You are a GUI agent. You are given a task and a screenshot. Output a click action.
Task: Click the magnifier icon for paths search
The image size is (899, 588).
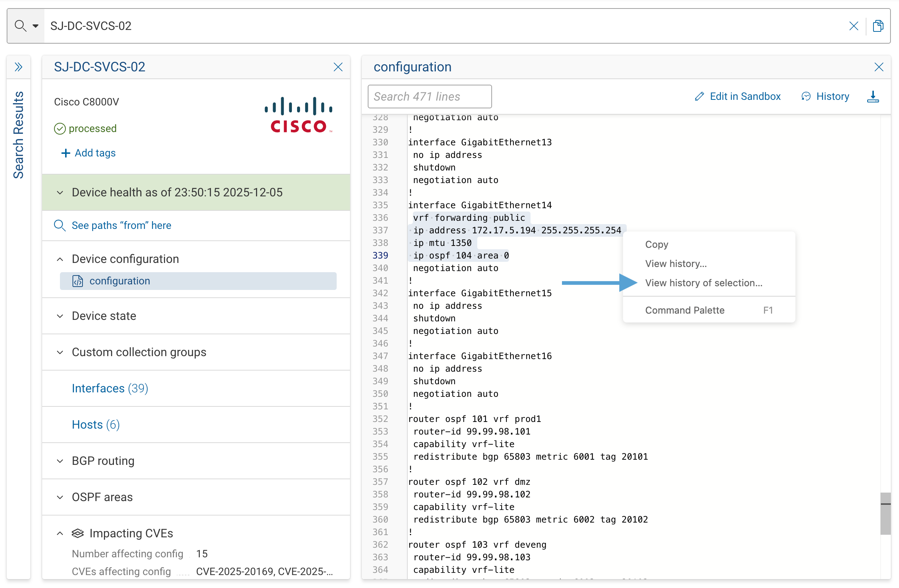tap(60, 226)
